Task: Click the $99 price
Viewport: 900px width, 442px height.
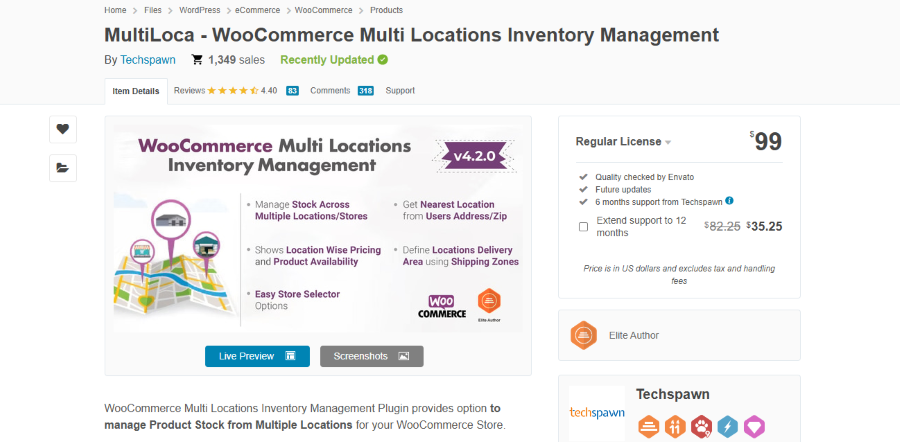Action: click(x=766, y=141)
